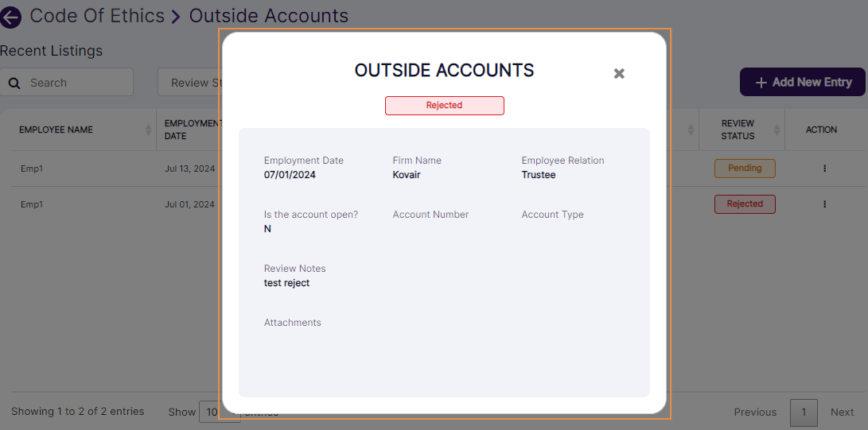Click the Attachments label
The height and width of the screenshot is (430, 868).
click(292, 323)
